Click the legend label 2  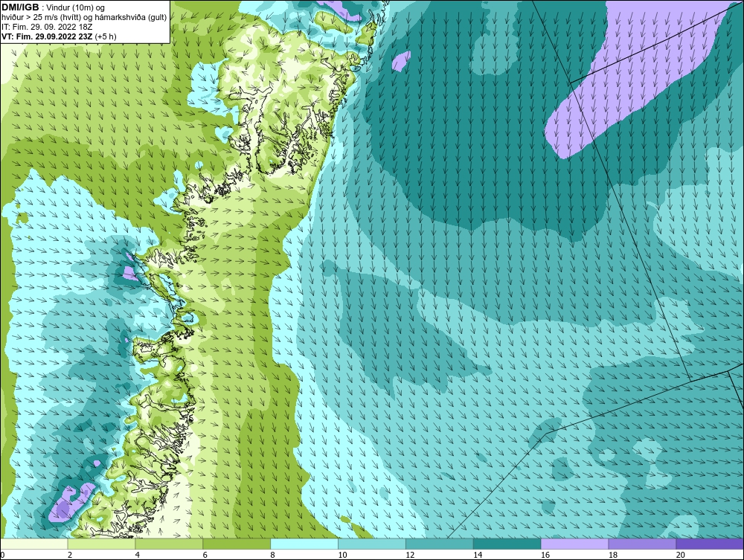(x=70, y=555)
